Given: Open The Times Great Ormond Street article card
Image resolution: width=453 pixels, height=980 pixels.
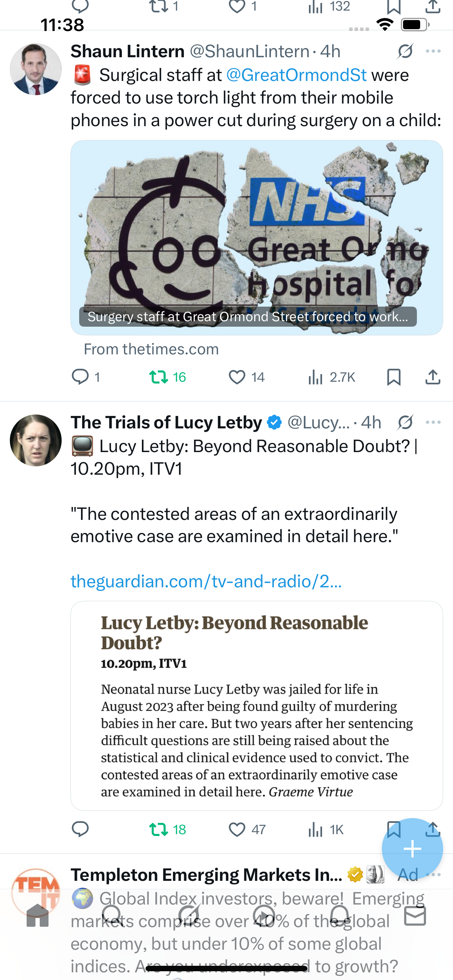Looking at the screenshot, I should click(256, 237).
